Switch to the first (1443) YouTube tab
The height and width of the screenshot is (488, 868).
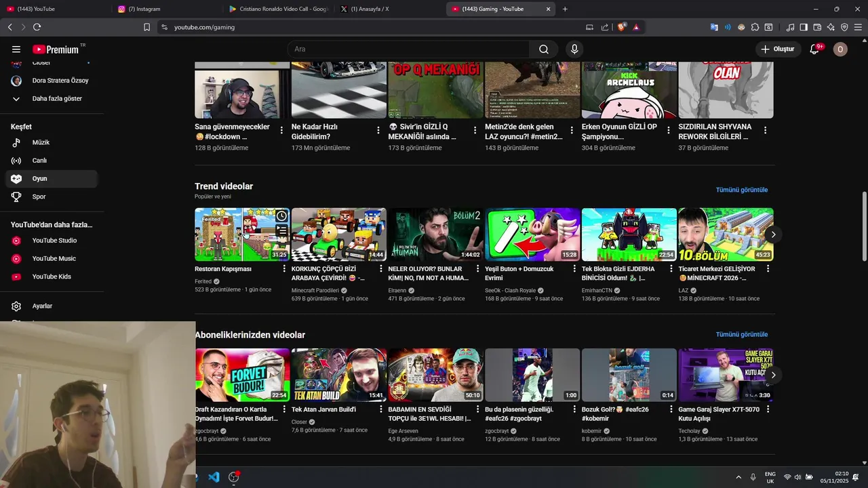click(x=54, y=9)
